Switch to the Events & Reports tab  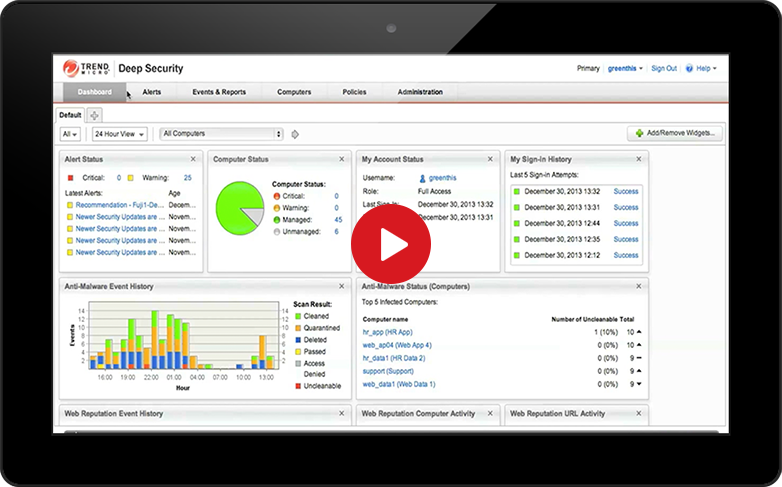pos(219,92)
